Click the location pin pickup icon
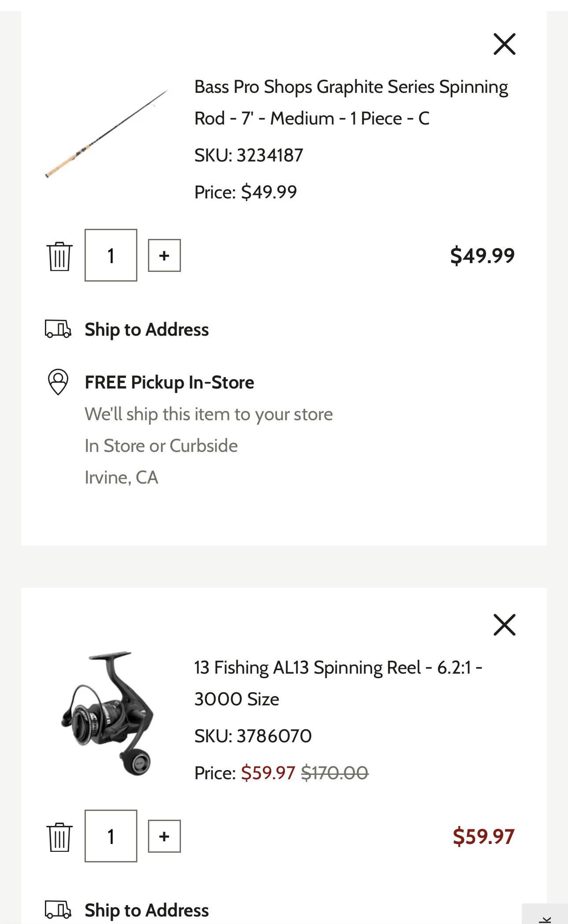The image size is (568, 924). tap(58, 381)
